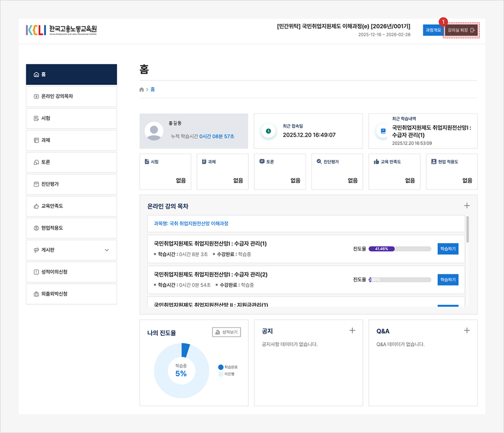Click the home icon in the breadcrumb
Screen dimensions: 504x433
142,90
